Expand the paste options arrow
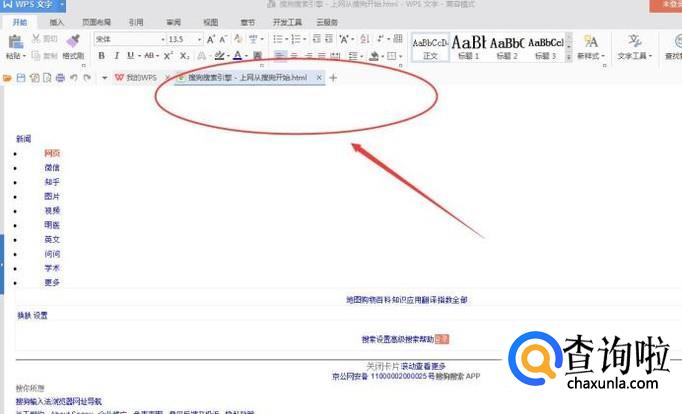Image resolution: width=682 pixels, height=414 pixels. pyautogui.click(x=24, y=56)
